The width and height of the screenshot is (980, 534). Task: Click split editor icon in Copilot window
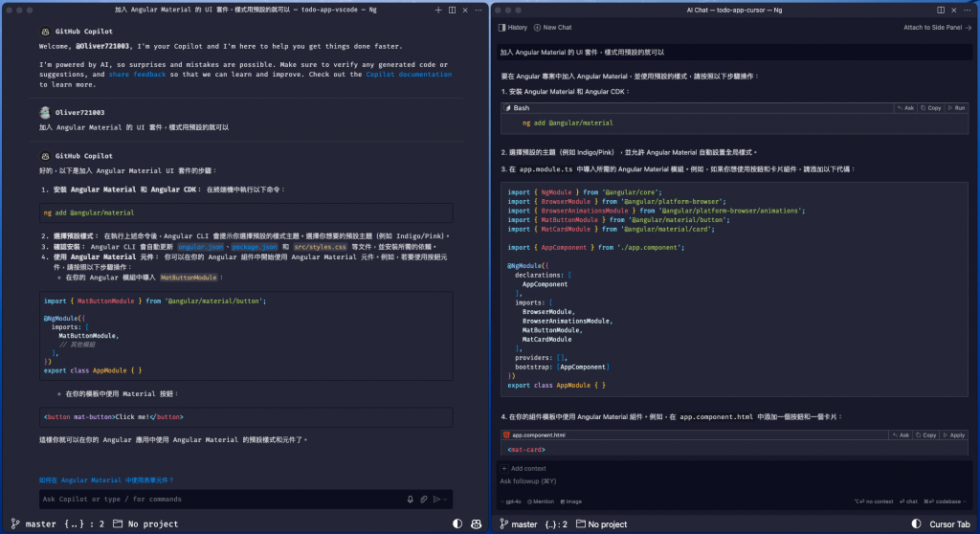click(452, 10)
